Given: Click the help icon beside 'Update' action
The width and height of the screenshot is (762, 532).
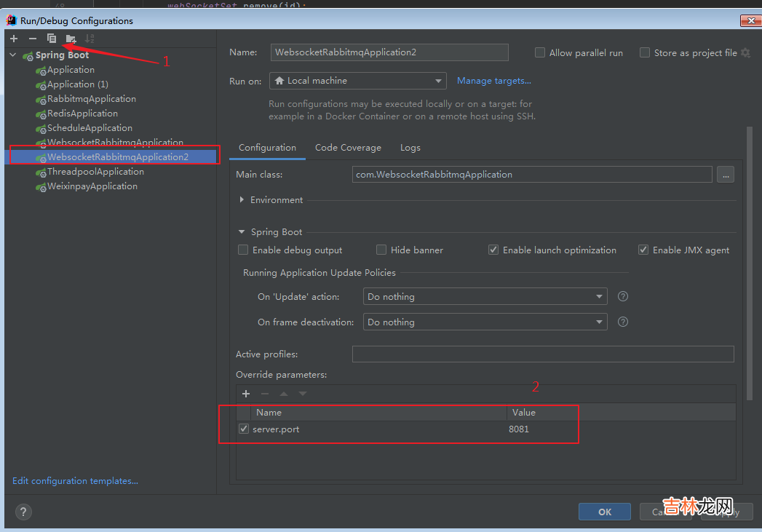Looking at the screenshot, I should [x=622, y=297].
